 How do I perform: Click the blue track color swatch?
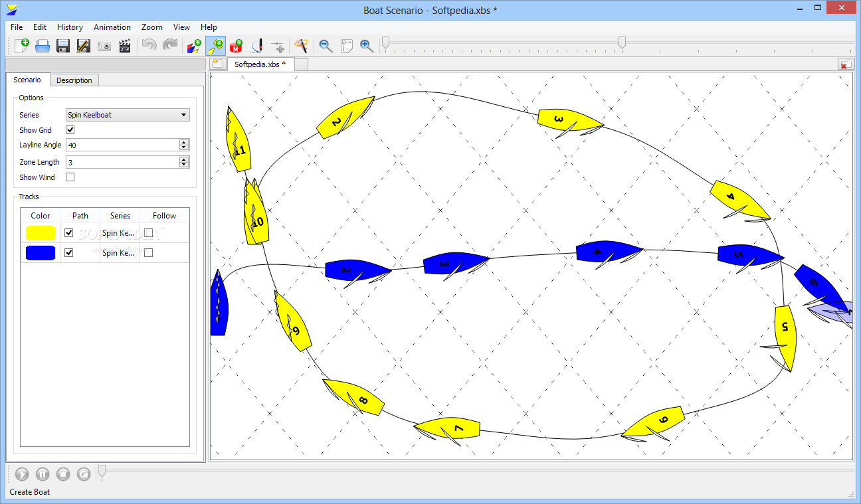coord(41,253)
